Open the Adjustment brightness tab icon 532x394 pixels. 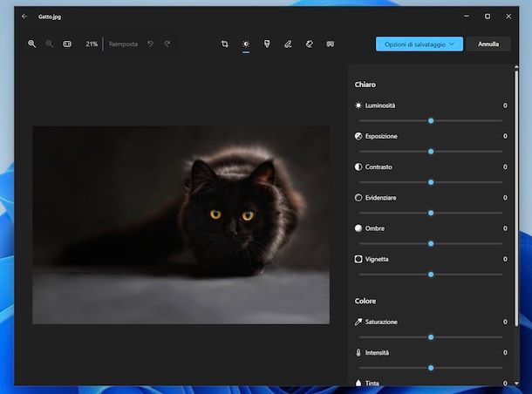246,44
